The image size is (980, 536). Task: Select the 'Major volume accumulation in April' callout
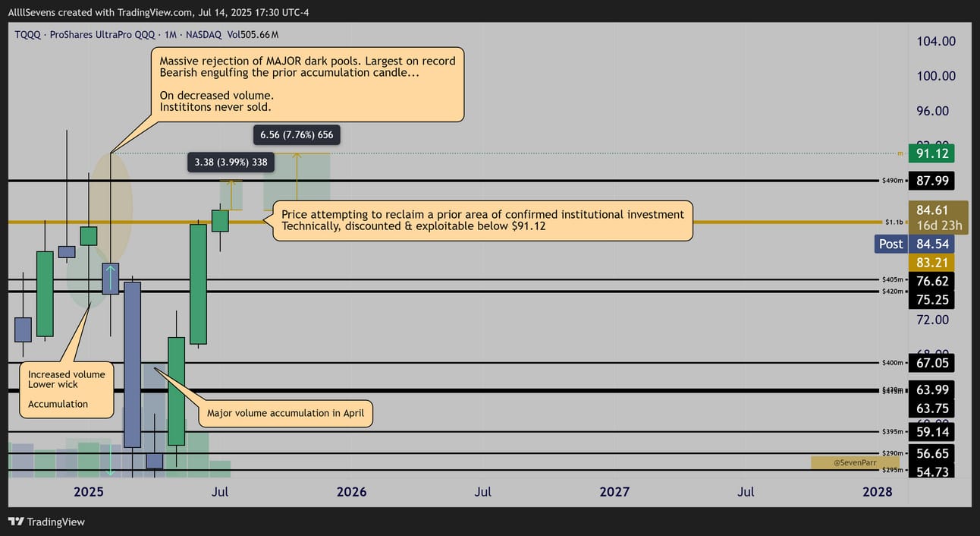tap(285, 414)
